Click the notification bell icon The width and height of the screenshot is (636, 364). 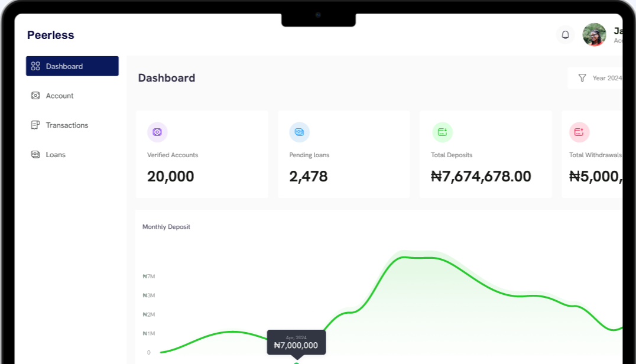pyautogui.click(x=565, y=35)
